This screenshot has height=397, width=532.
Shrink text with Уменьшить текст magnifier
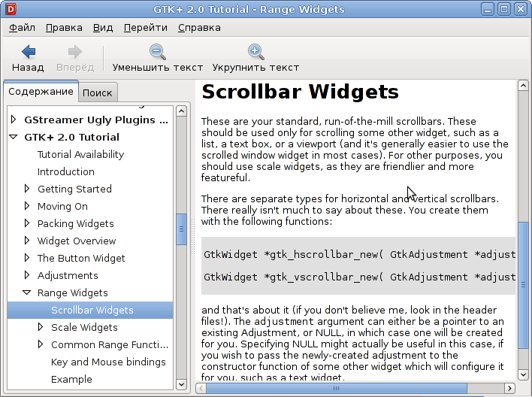[x=158, y=59]
